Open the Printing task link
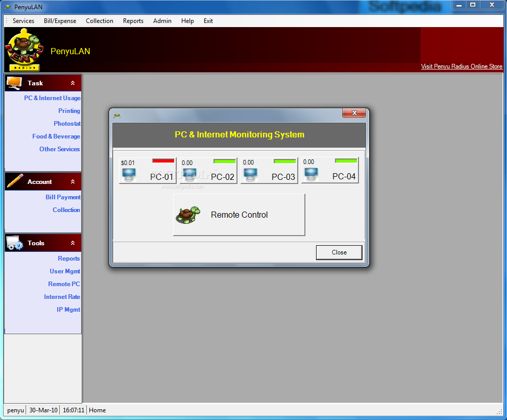Viewport: 507px width, 420px height. 69,111
